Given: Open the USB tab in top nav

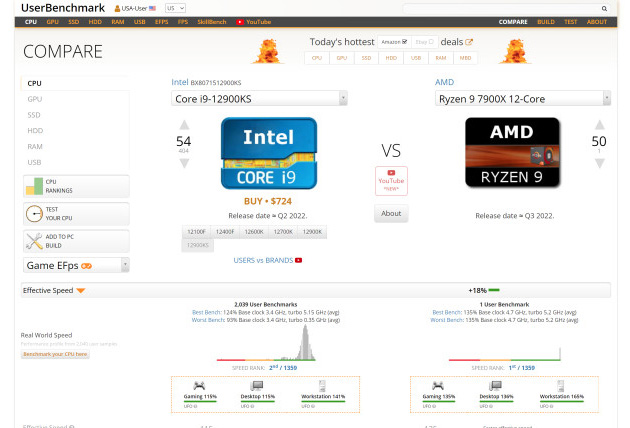Looking at the screenshot, I should coord(139,22).
